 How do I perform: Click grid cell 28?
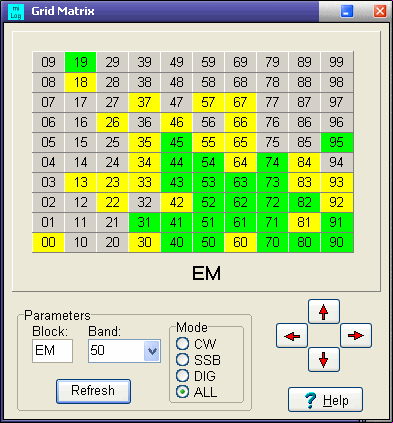(112, 82)
